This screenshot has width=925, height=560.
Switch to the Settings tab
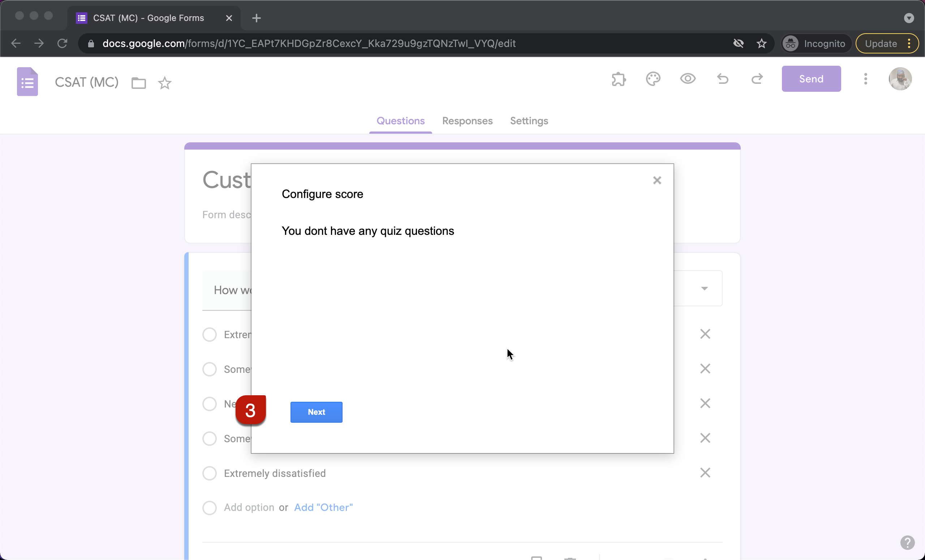[x=529, y=121]
